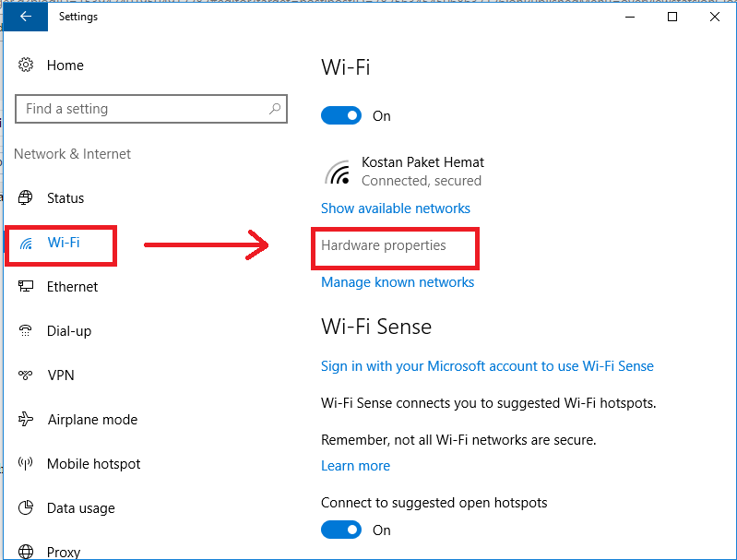Select the Kostan Paket Hemat network
This screenshot has width=737, height=560.
pyautogui.click(x=422, y=171)
